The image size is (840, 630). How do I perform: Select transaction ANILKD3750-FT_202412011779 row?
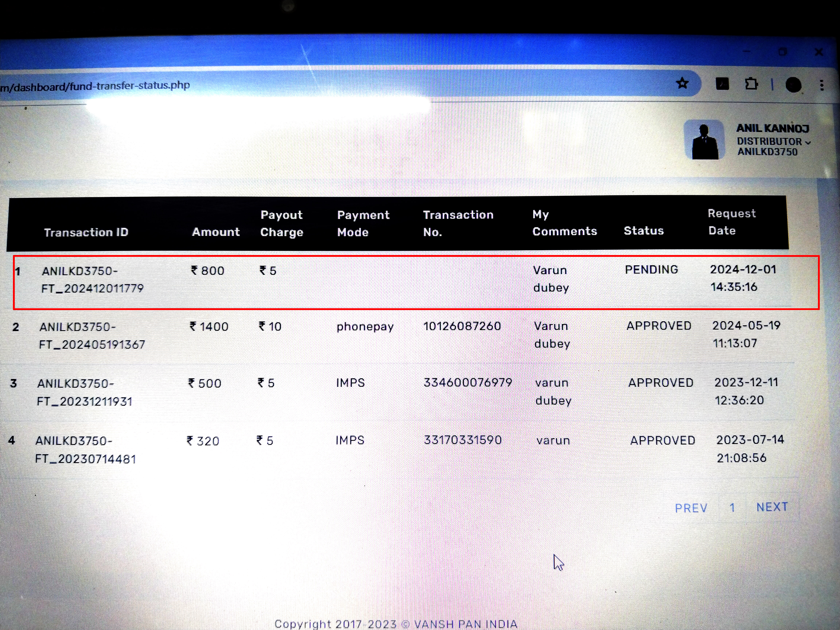(92, 279)
